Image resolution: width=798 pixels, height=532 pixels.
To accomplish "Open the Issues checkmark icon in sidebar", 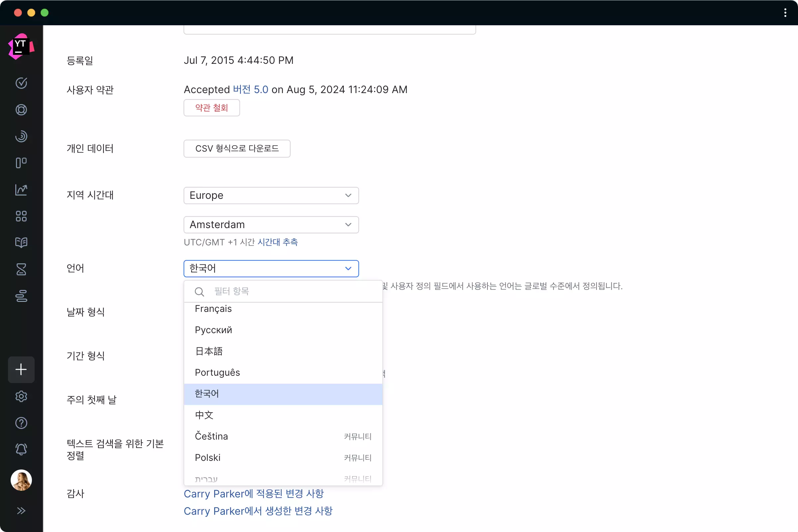I will 21,83.
